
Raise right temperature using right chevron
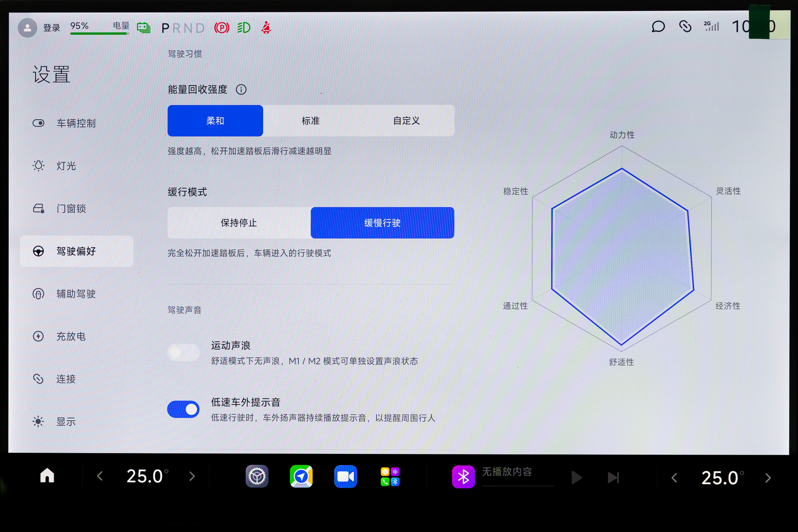(x=768, y=478)
